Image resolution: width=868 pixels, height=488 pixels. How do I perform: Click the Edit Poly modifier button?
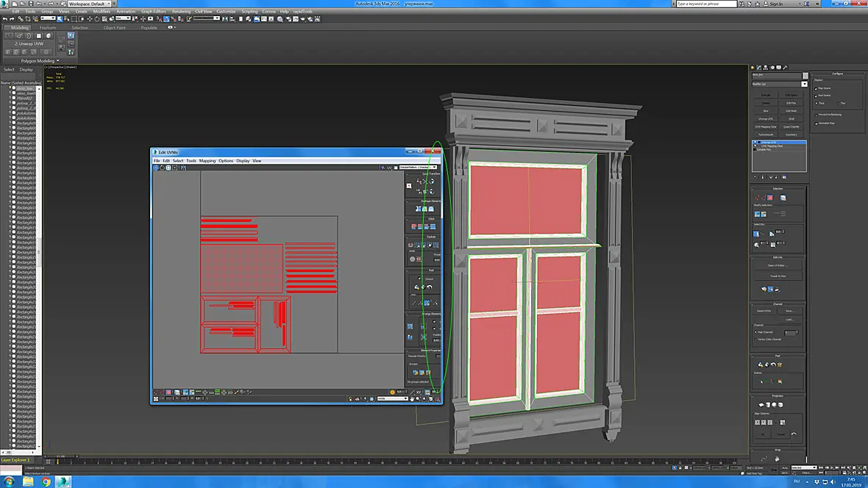pyautogui.click(x=791, y=103)
